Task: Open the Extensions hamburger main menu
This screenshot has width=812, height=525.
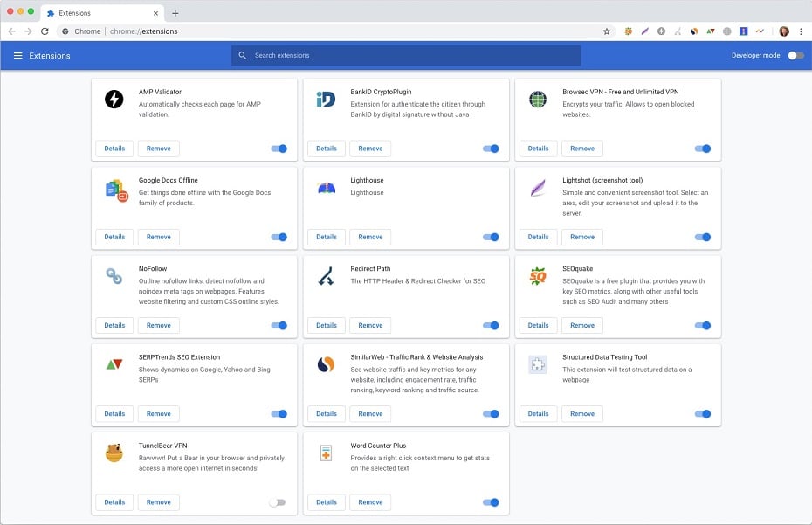Action: (x=17, y=55)
